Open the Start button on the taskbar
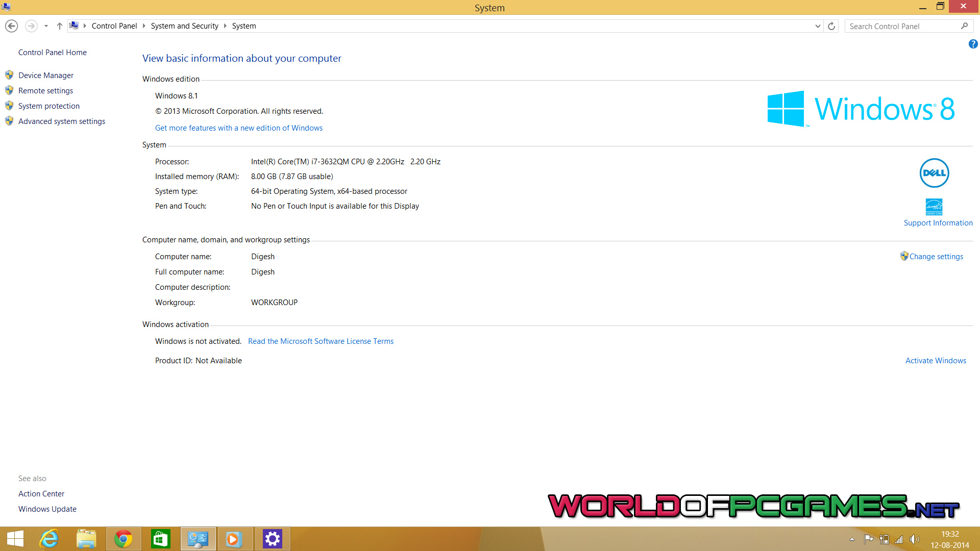The height and width of the screenshot is (551, 980). pyautogui.click(x=15, y=539)
